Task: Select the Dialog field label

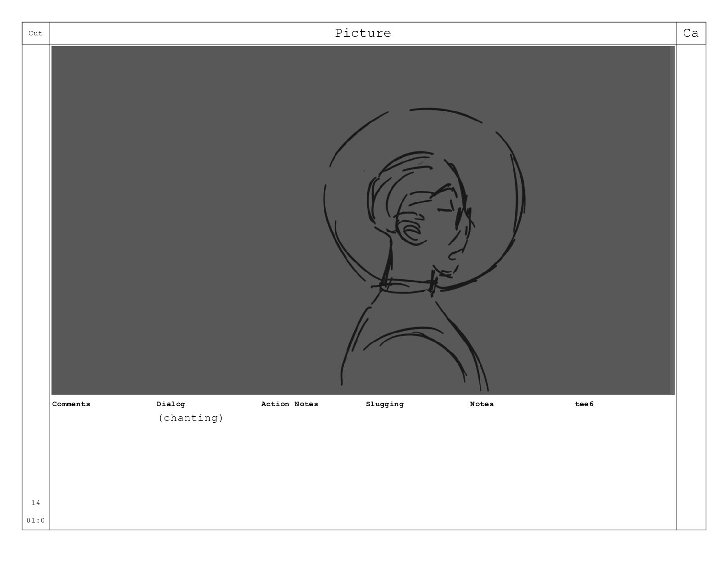Action: point(171,404)
